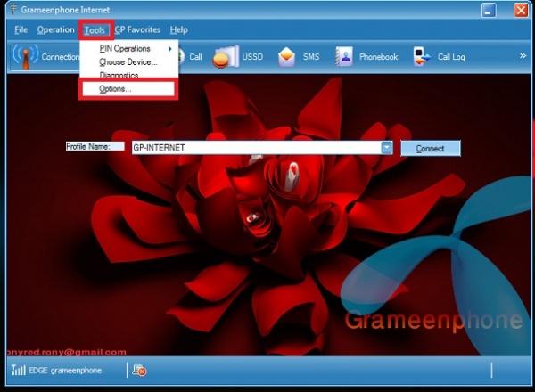This screenshot has height=392, width=535.
Task: Open the Profile Name dropdown arrow
Action: click(386, 148)
